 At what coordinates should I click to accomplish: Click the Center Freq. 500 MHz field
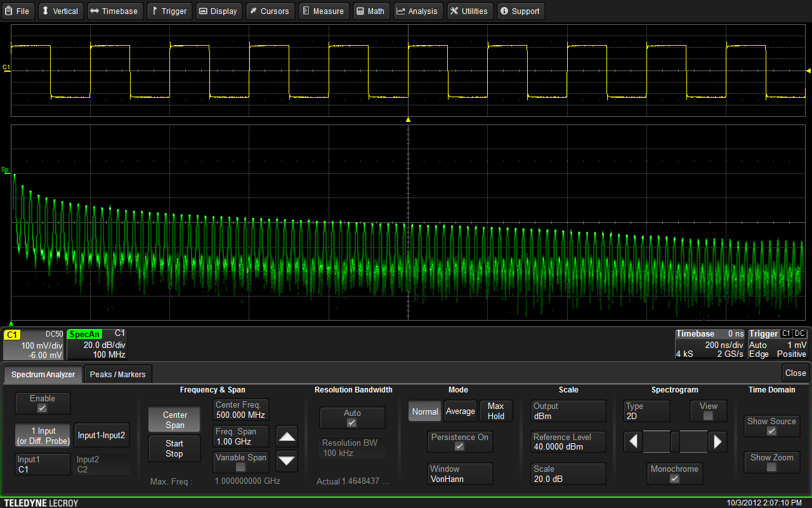[x=240, y=410]
